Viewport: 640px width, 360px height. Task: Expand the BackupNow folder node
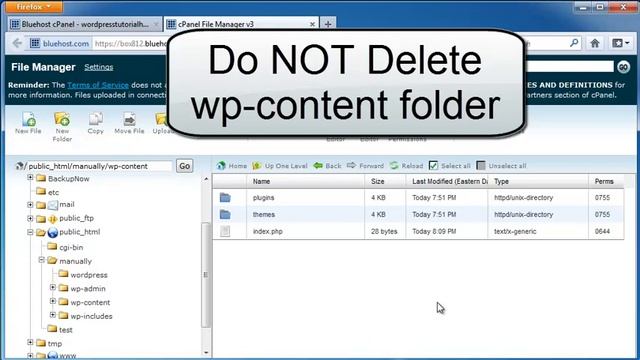click(30, 178)
